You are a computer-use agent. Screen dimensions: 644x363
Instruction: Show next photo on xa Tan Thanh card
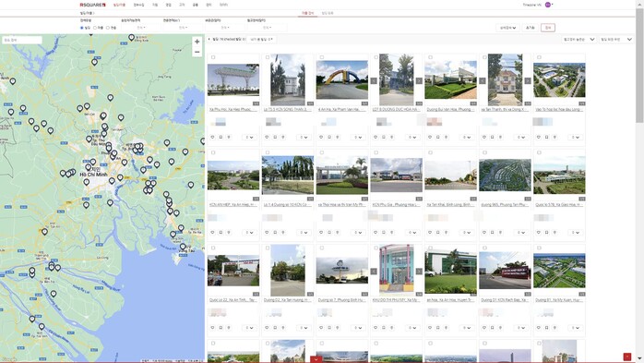coord(528,81)
